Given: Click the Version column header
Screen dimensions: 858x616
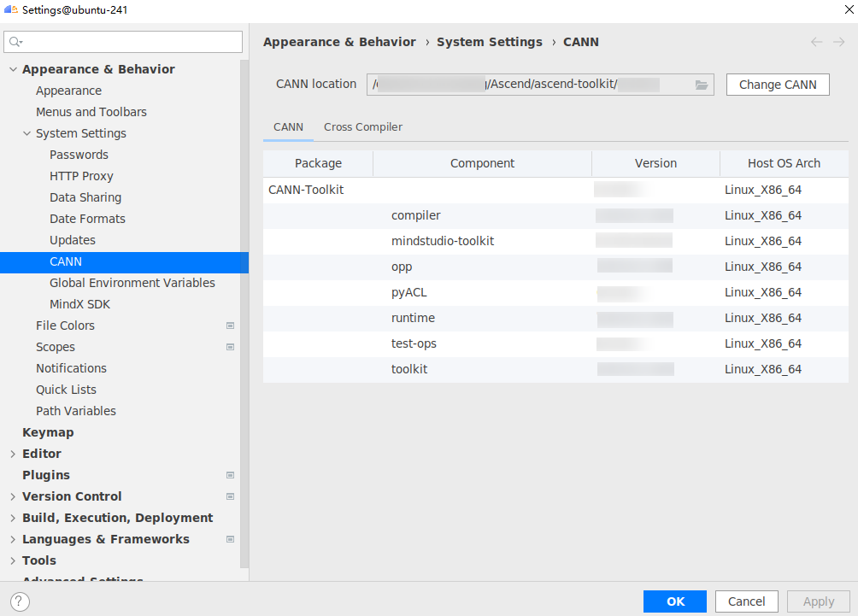Looking at the screenshot, I should [x=655, y=163].
